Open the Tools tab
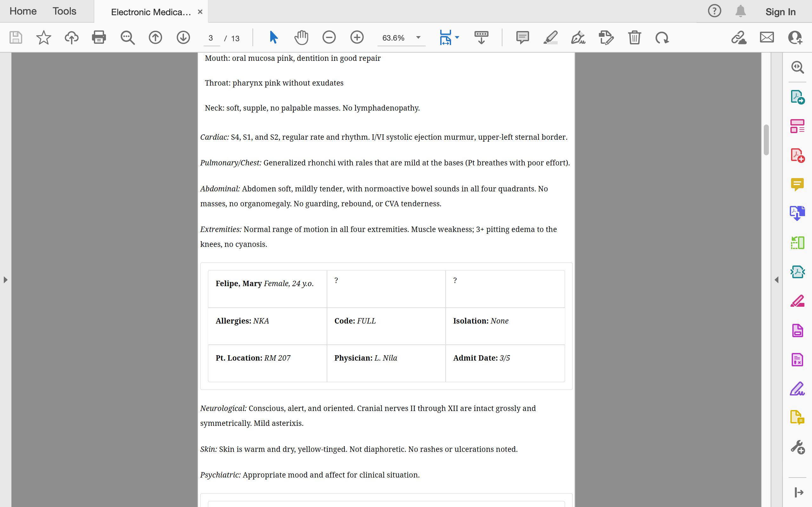 coord(64,11)
